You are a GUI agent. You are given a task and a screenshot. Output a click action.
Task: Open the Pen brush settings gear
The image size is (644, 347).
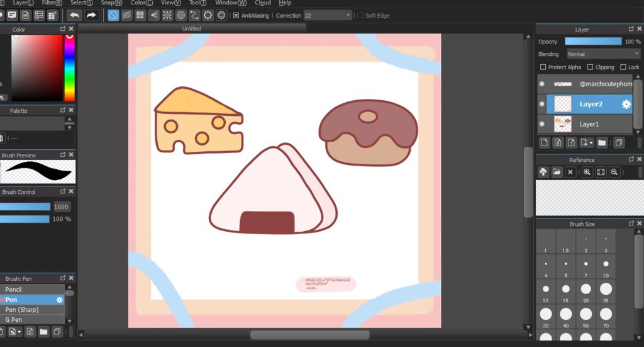pos(60,300)
